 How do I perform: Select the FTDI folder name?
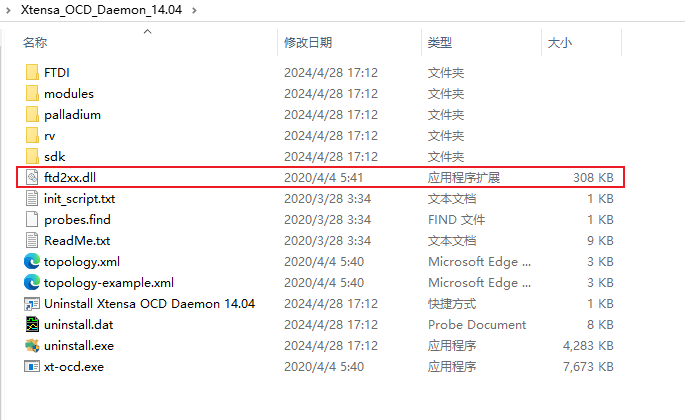click(x=57, y=73)
